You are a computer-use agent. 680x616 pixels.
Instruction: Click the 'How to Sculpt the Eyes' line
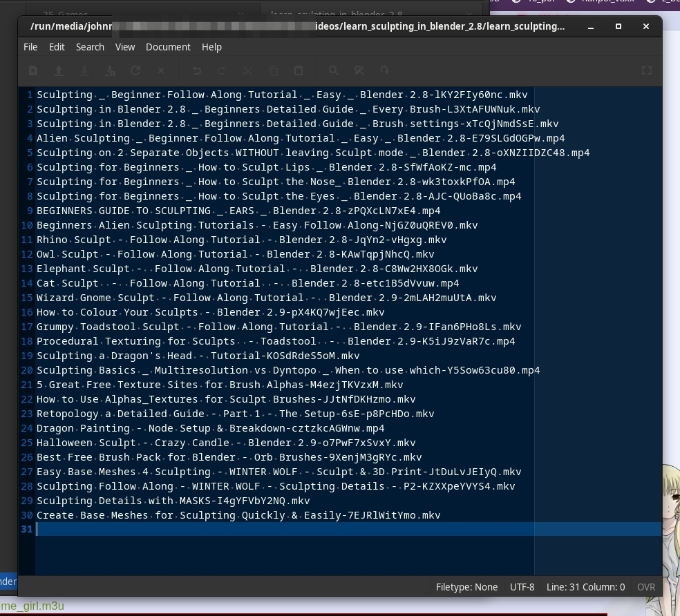click(279, 196)
